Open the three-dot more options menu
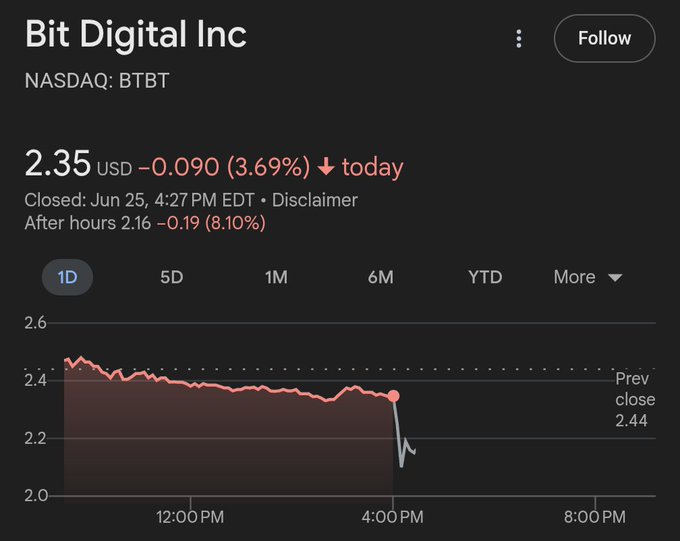The height and width of the screenshot is (541, 680). tap(518, 39)
